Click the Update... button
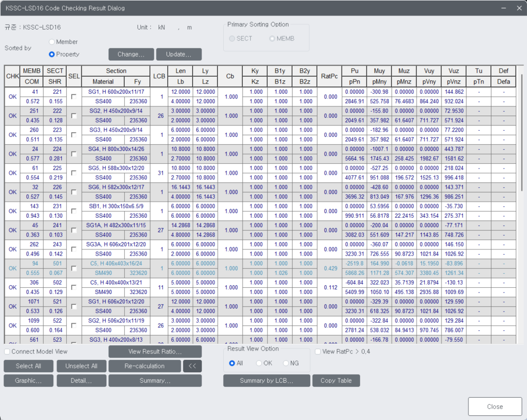The width and height of the screenshot is (527, 420). point(179,54)
